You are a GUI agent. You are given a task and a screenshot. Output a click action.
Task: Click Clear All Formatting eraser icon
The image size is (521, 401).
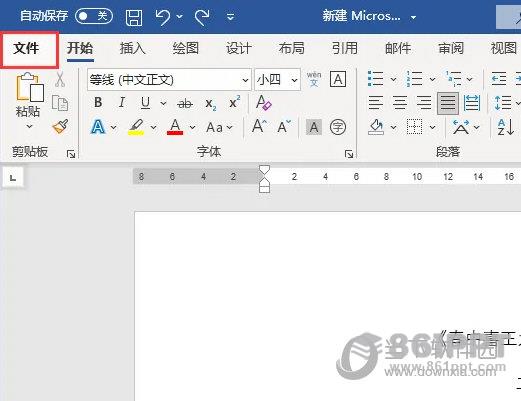tap(264, 103)
